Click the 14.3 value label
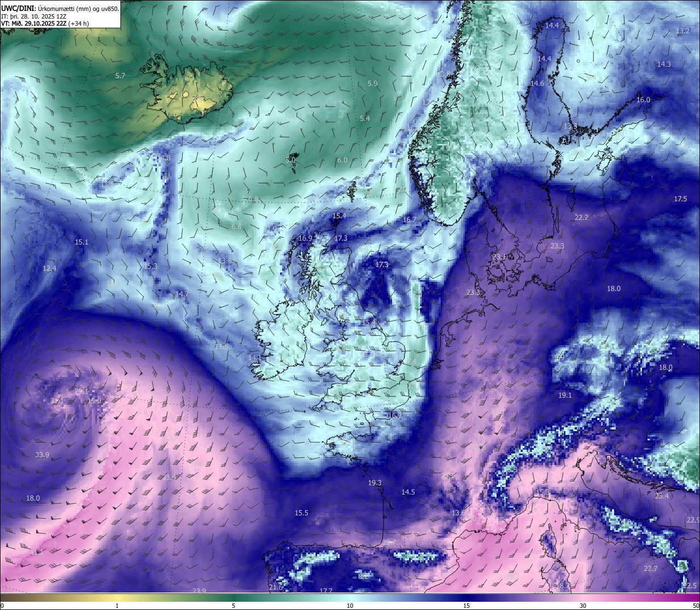This screenshot has height=610, width=700. (x=664, y=65)
